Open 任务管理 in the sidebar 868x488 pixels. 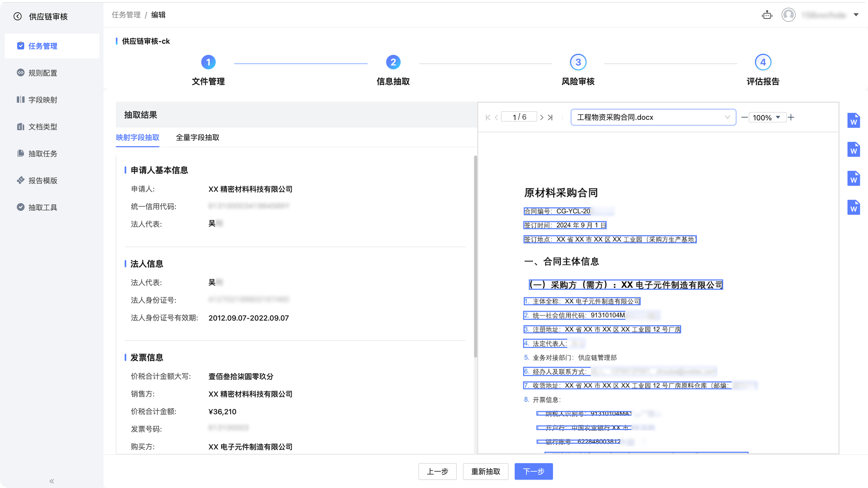coord(52,46)
